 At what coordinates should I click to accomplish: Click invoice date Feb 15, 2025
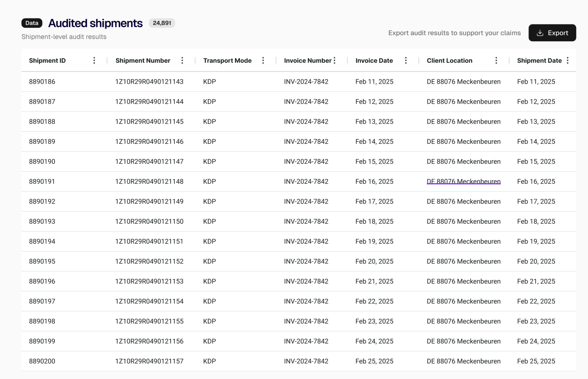pos(374,161)
